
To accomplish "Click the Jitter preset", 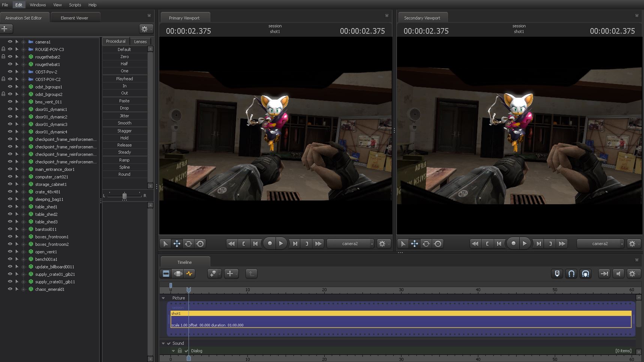I will [x=124, y=116].
